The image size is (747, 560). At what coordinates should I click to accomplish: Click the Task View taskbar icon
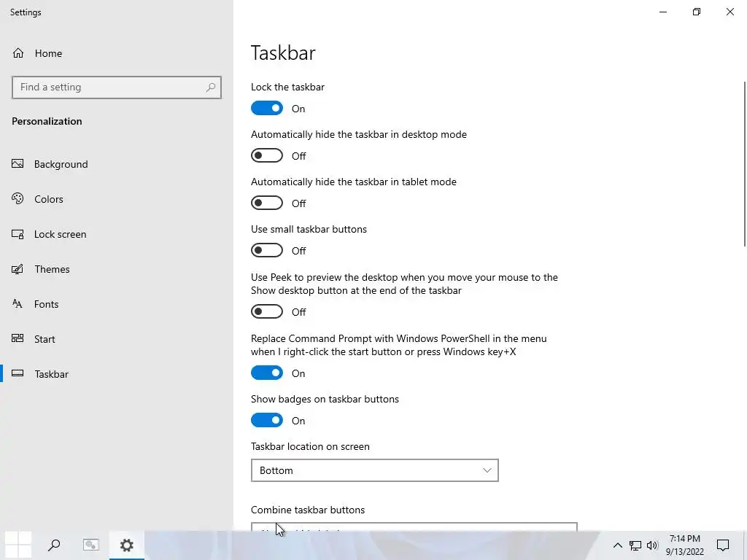click(90, 545)
